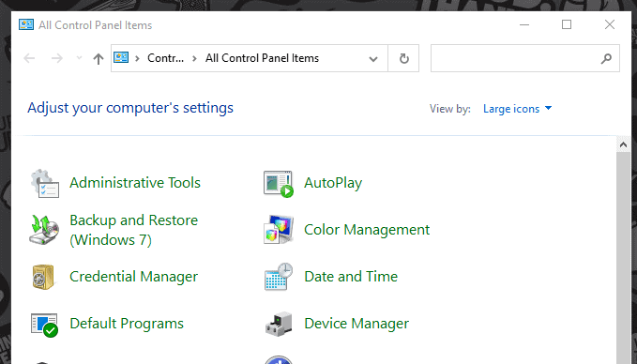This screenshot has height=364, width=637.
Task: Click Adjust your computer's settings heading
Action: pyautogui.click(x=130, y=108)
